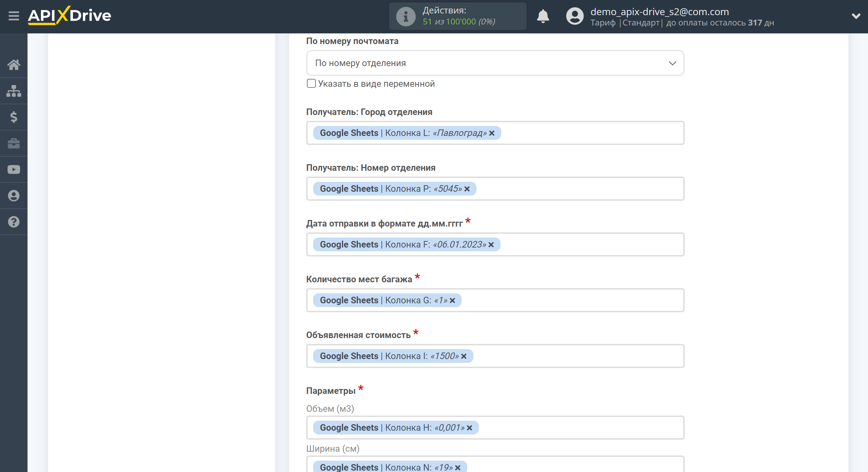Remove the Колонка G «1» tag
868x472 pixels.
452,301
